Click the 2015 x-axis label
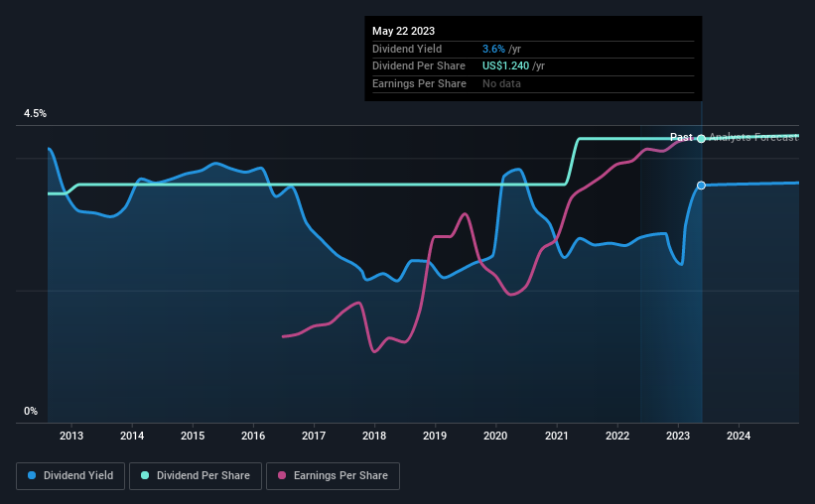This screenshot has height=504, width=815. pos(193,436)
